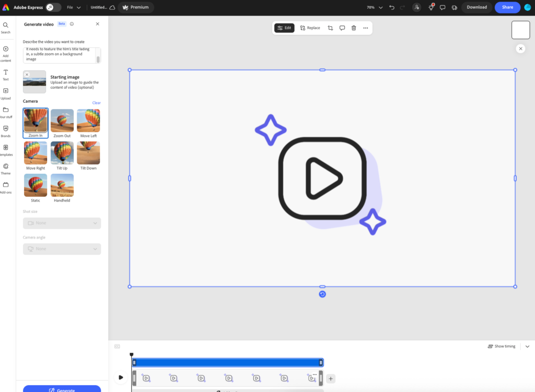Click the Clear link beside Camera
535x392 pixels.
coord(97,103)
